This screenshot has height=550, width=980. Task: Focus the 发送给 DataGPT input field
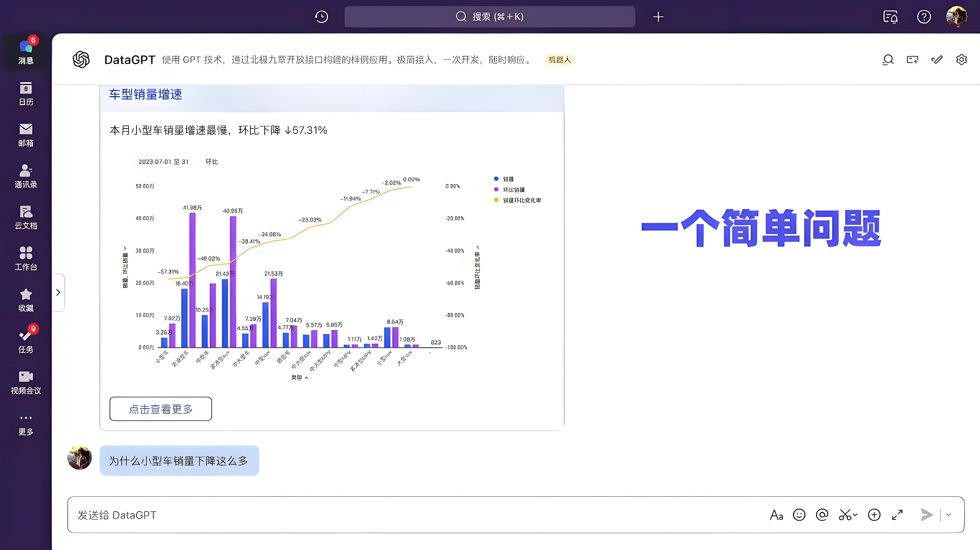coord(380,515)
